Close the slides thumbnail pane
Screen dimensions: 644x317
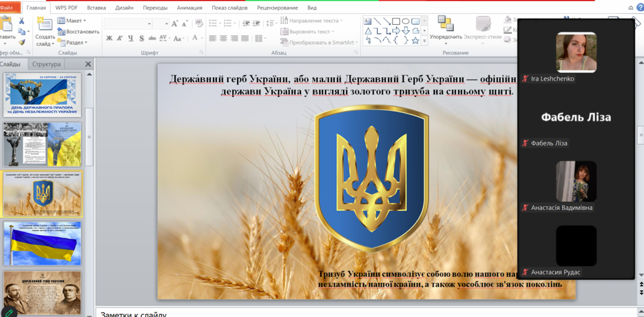coord(89,64)
